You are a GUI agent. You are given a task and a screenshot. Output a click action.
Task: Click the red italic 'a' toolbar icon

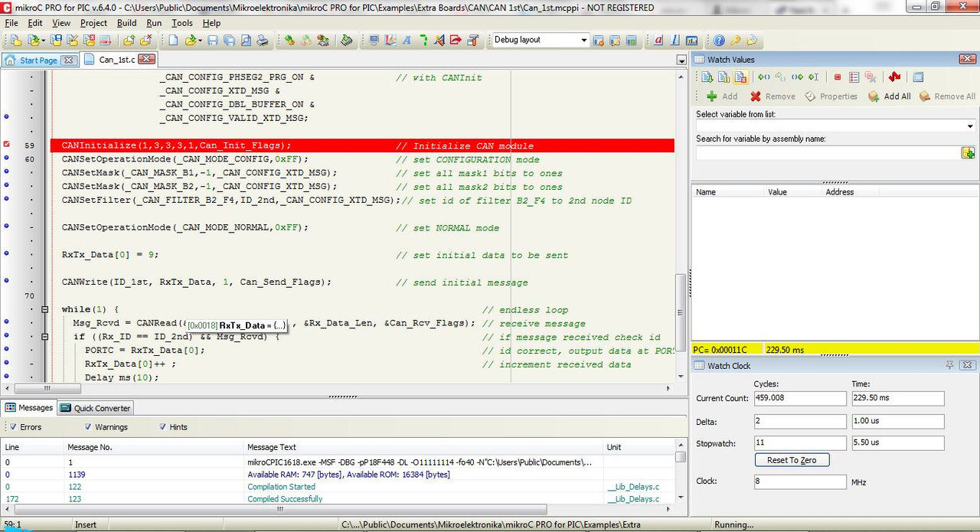click(x=658, y=40)
